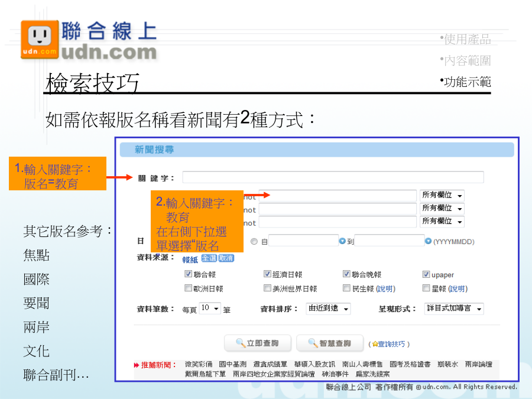This screenshot has width=532, height=399.
Task: Open the recommended news 肅貪成績單
Action: [x=270, y=364]
